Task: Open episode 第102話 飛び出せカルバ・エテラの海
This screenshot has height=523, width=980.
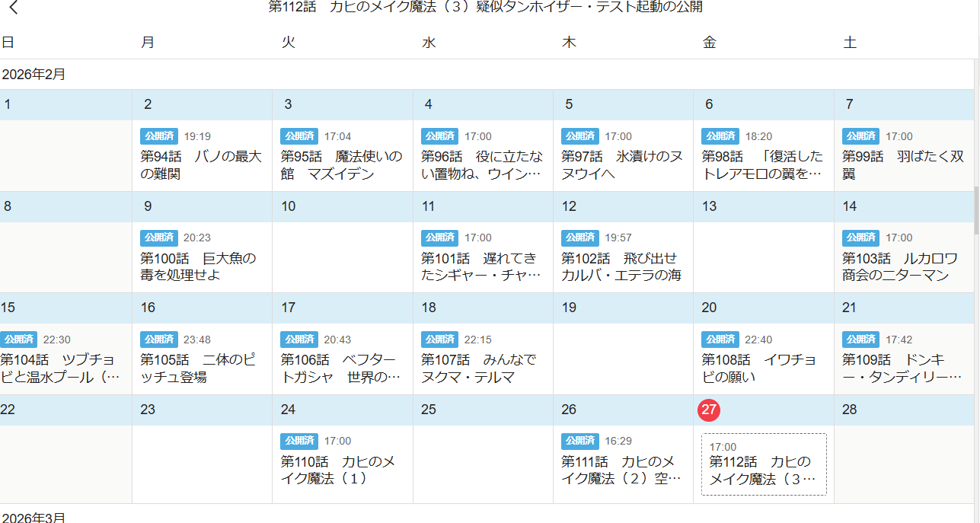Action: point(621,266)
